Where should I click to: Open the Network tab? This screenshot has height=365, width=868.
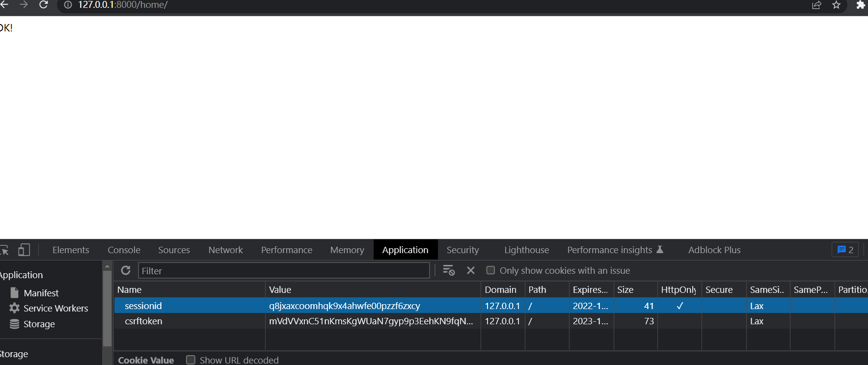point(225,250)
